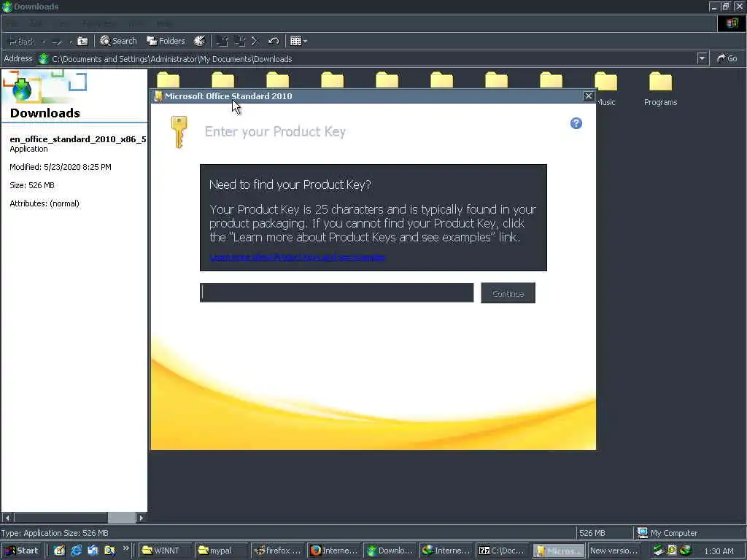Open the File menu
This screenshot has width=747, height=560.
(x=12, y=24)
